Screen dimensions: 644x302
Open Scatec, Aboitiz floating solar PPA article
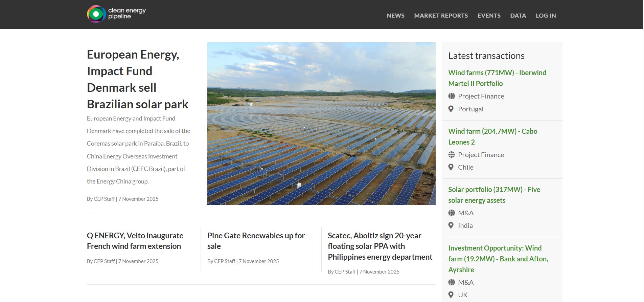coord(380,246)
